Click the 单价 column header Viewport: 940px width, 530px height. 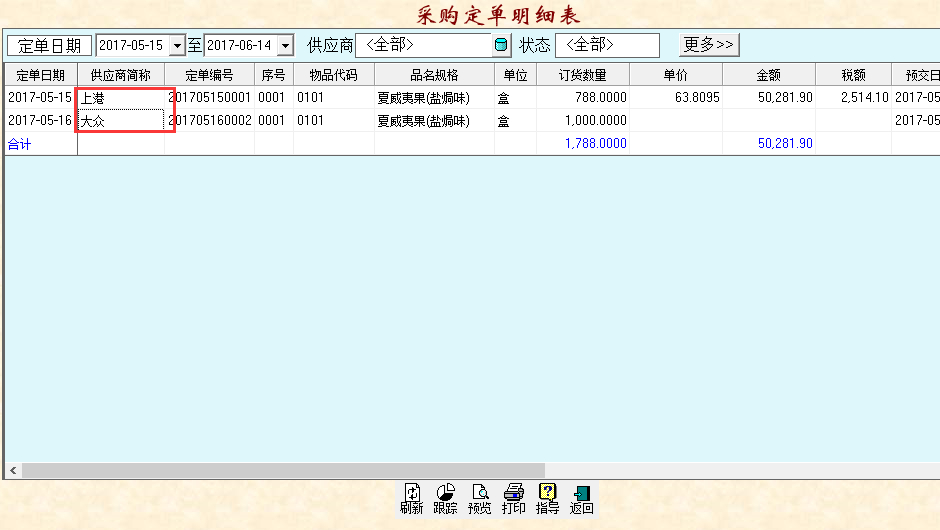tap(676, 75)
